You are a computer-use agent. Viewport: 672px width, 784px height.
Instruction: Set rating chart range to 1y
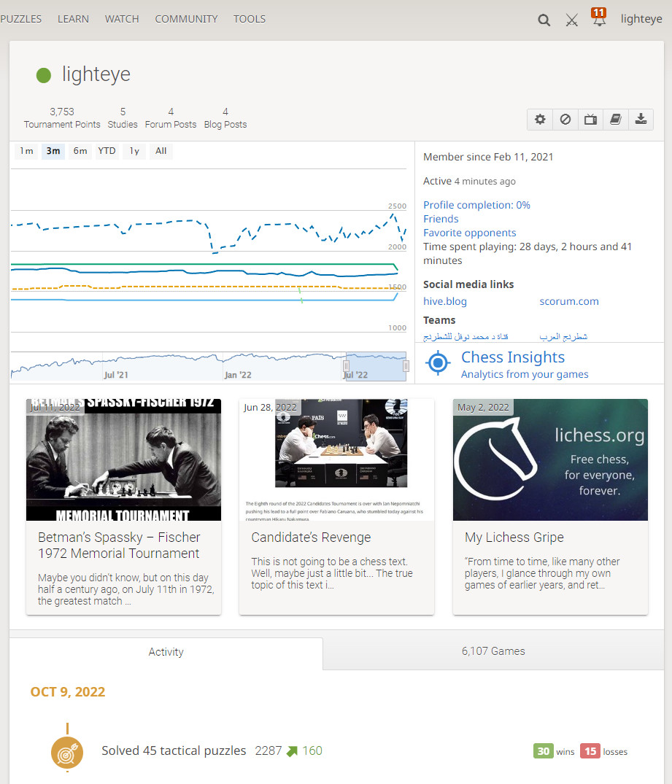click(x=134, y=151)
